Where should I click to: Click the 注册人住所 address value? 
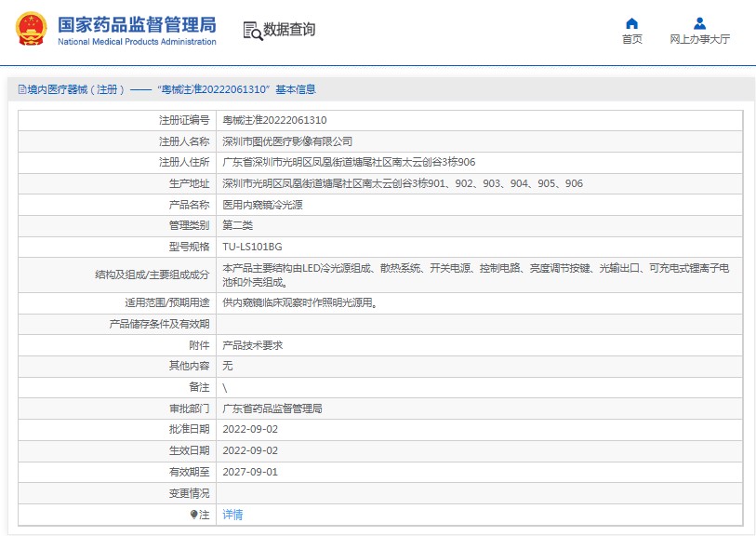click(349, 162)
